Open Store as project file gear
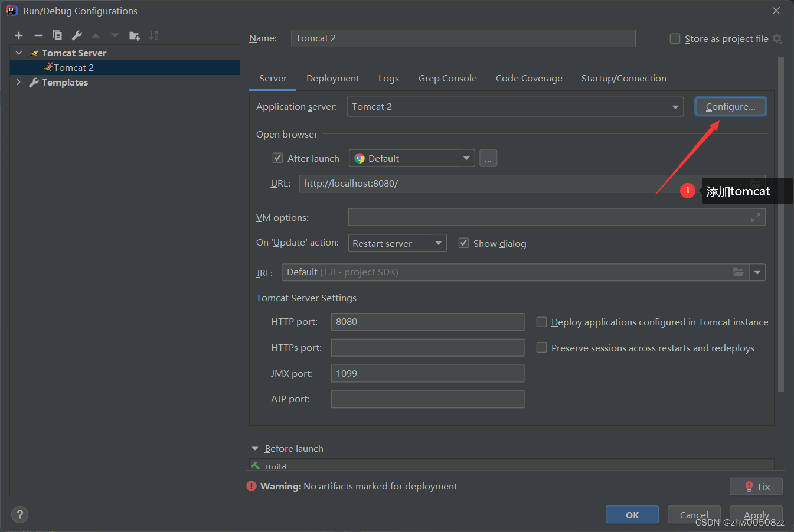Screen dimensions: 794x532 (x=777, y=39)
